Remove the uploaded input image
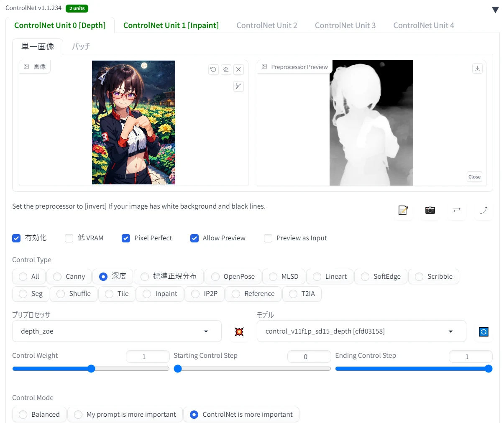 pyautogui.click(x=238, y=69)
